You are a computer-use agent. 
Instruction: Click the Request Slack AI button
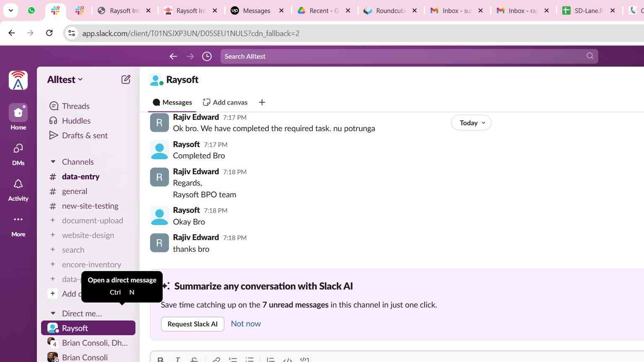coord(192,324)
